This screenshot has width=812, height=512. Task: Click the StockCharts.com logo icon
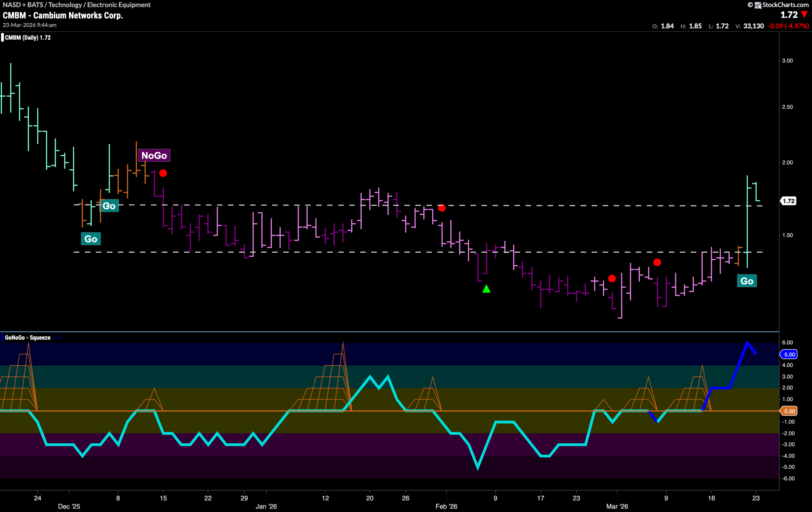[x=758, y=5]
